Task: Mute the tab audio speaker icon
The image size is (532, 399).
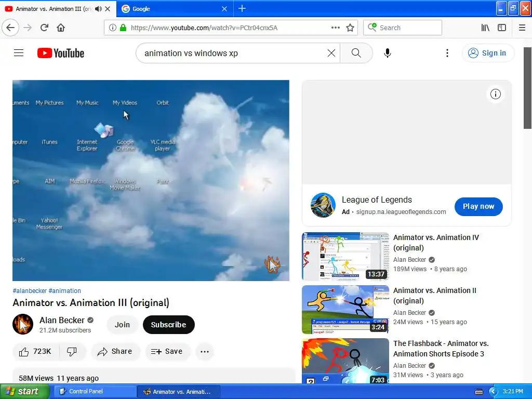Action: (98, 9)
